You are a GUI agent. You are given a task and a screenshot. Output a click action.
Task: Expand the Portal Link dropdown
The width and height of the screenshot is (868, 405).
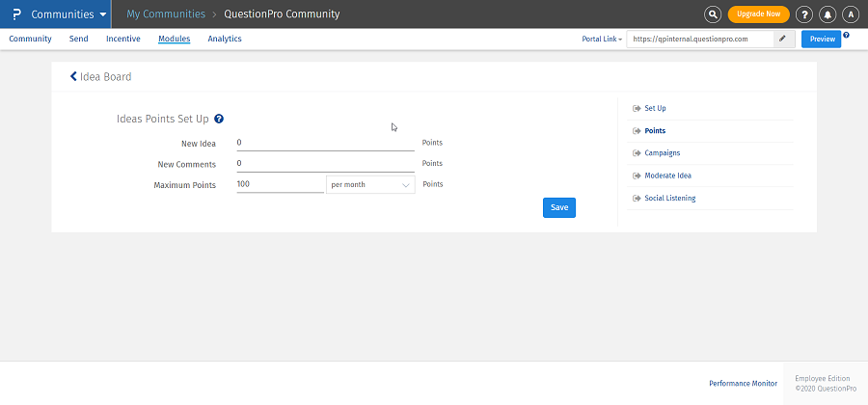click(x=602, y=40)
